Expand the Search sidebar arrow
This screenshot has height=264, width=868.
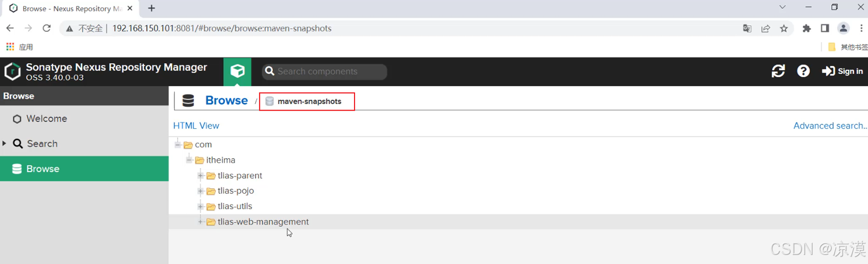4,143
